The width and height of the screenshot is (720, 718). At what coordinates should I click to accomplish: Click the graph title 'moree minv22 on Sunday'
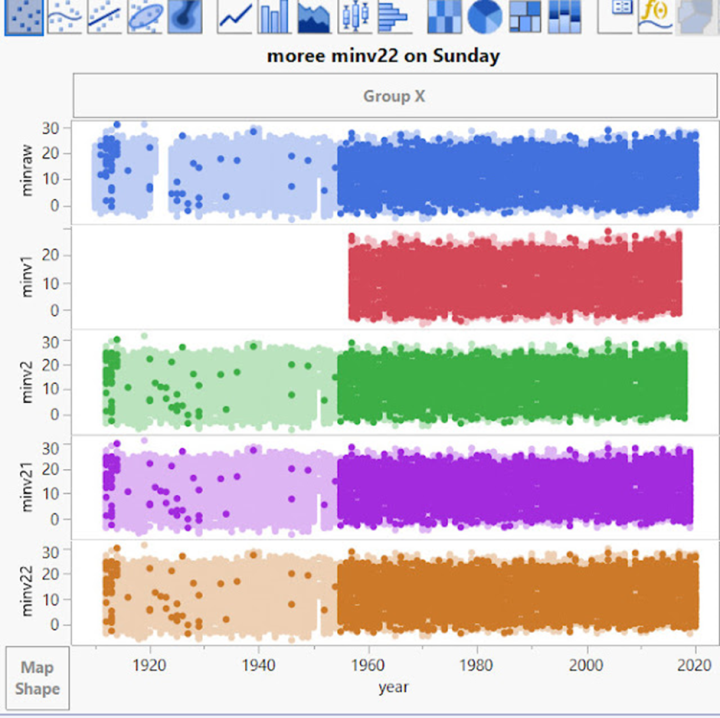[x=383, y=56]
